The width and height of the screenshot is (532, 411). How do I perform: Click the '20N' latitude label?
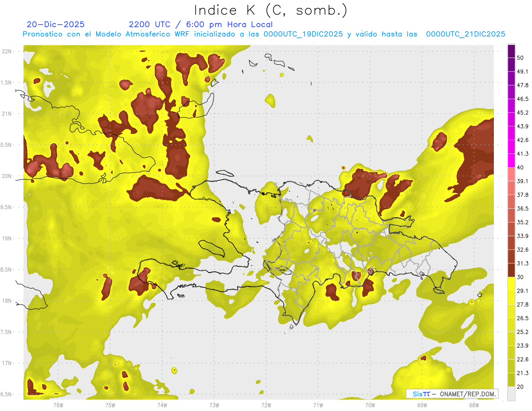(7, 176)
